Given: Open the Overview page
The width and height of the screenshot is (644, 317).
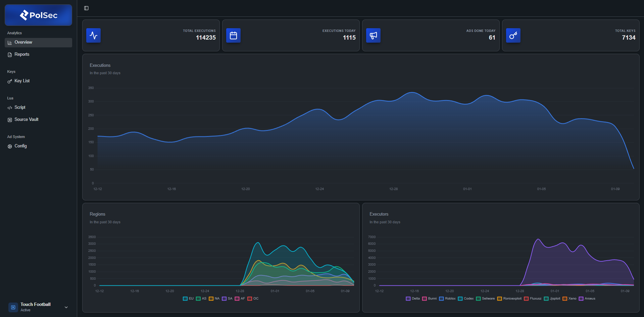Looking at the screenshot, I should point(38,42).
